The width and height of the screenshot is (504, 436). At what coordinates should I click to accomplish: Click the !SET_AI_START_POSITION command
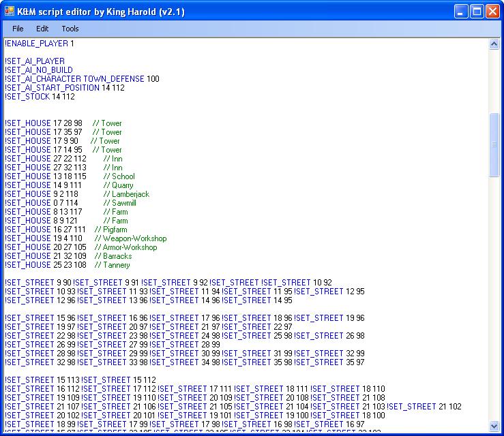click(x=52, y=88)
